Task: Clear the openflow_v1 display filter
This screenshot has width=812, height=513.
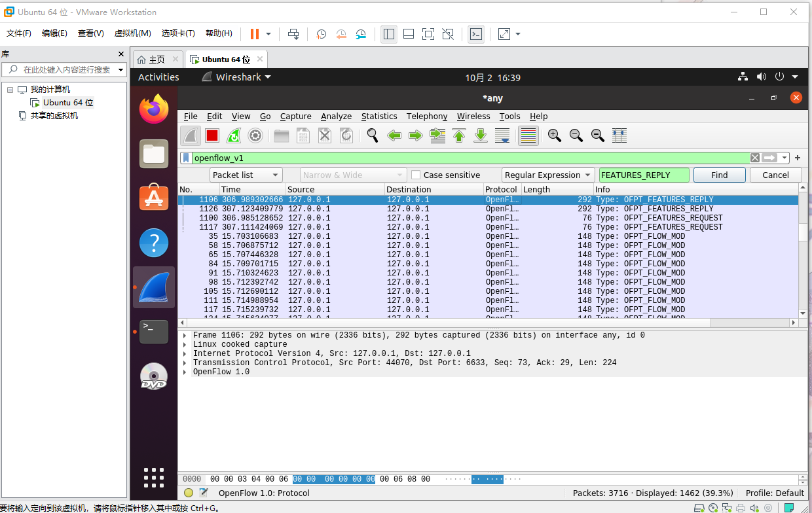Action: pyautogui.click(x=755, y=158)
